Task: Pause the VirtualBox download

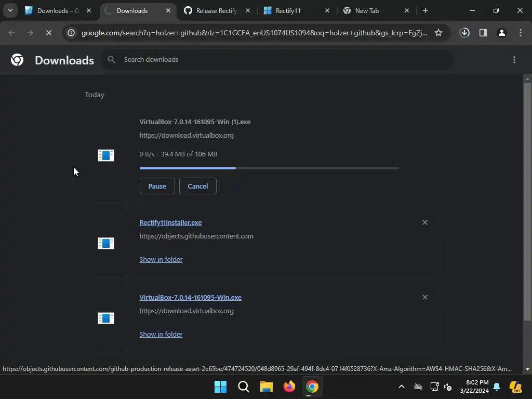Action: click(x=157, y=186)
